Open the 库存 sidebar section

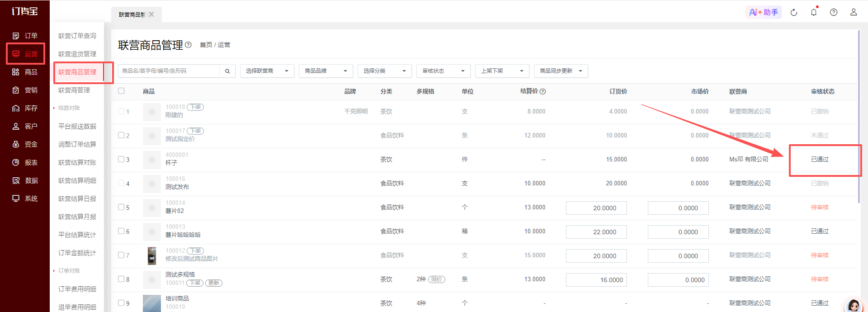[25, 108]
